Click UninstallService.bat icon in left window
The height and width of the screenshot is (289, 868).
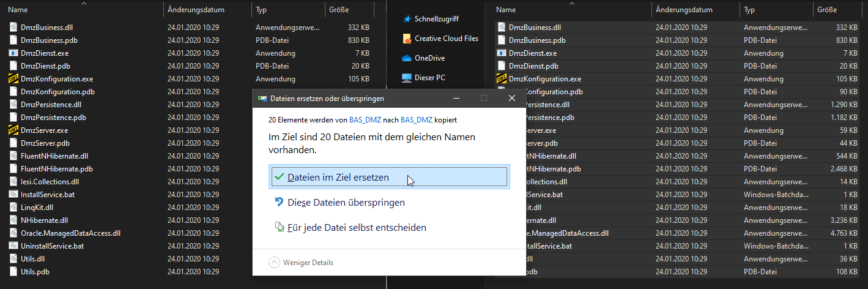(x=13, y=246)
